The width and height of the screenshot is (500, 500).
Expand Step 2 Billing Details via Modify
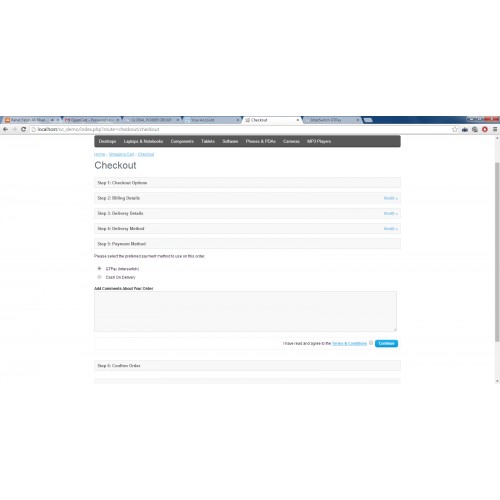(x=390, y=198)
